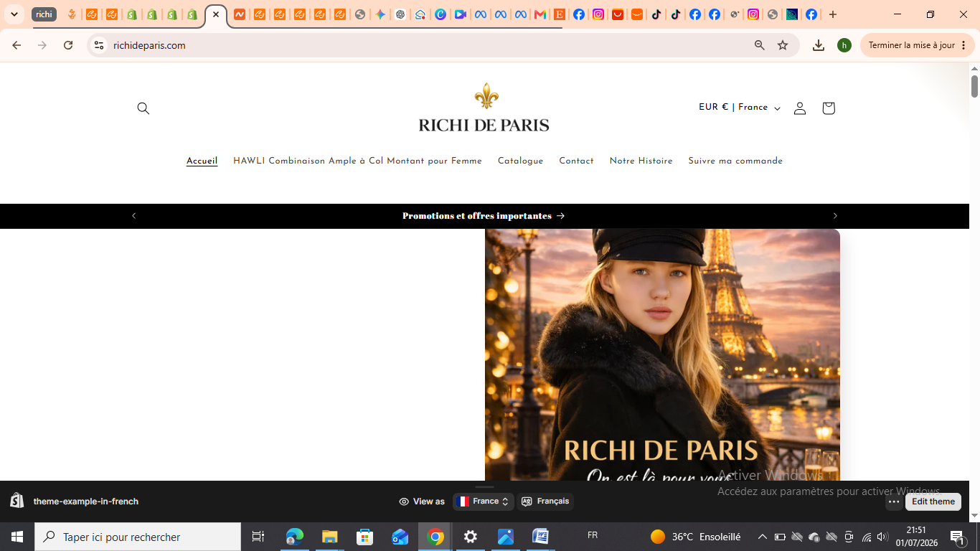Open Windows Task View
The width and height of the screenshot is (980, 551).
258,537
